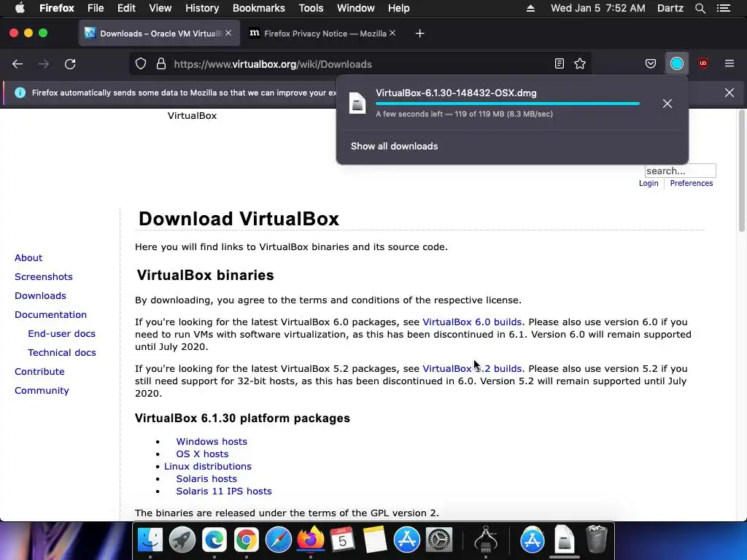This screenshot has width=747, height=560.
Task: Dismiss the Firefox data notification bar
Action: point(729,93)
